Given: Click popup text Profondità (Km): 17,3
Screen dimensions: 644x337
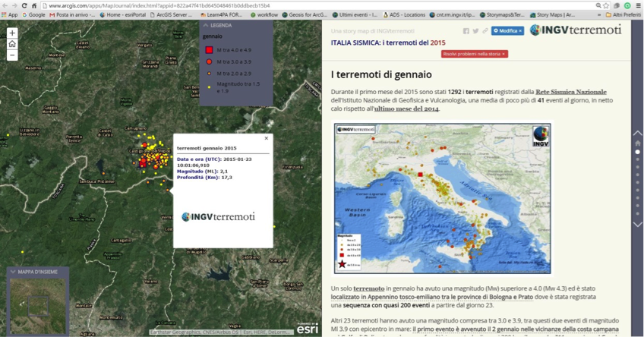Looking at the screenshot, I should coord(204,178).
